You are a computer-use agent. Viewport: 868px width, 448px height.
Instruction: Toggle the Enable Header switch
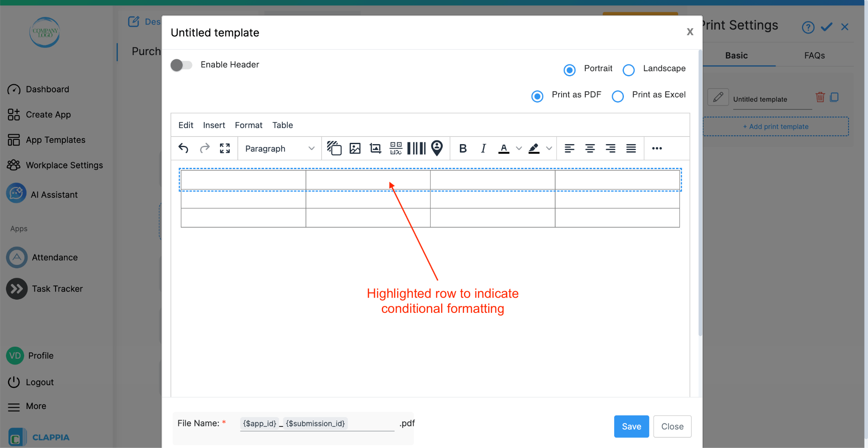(x=181, y=65)
